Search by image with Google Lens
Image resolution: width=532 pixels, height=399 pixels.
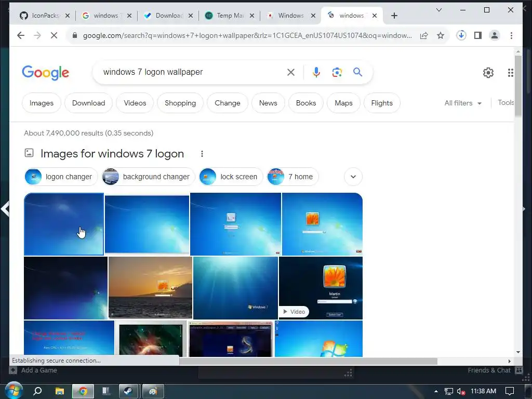(337, 72)
